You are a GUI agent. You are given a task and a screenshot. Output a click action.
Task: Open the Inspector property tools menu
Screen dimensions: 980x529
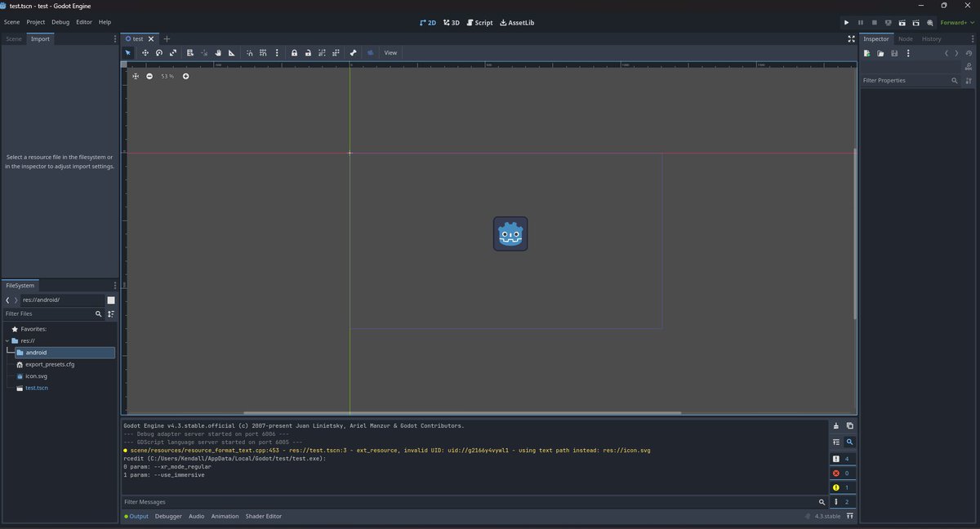tap(969, 81)
